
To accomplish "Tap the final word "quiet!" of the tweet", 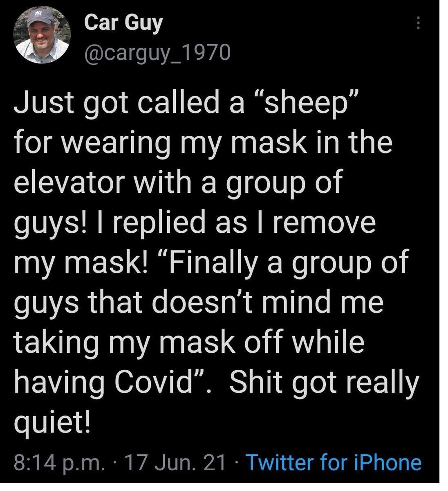I will (x=52, y=422).
